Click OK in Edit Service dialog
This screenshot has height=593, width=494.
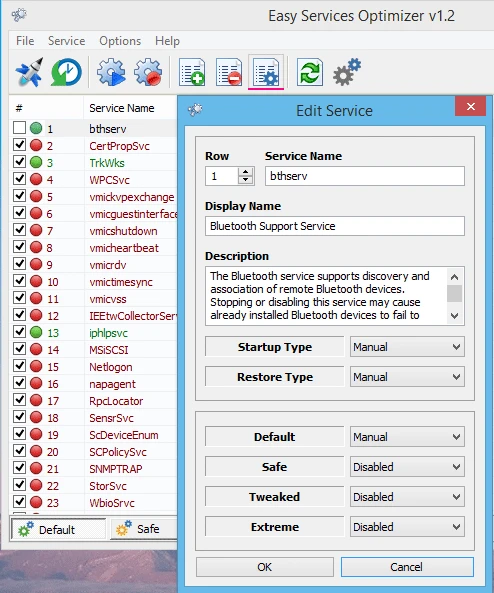(264, 567)
